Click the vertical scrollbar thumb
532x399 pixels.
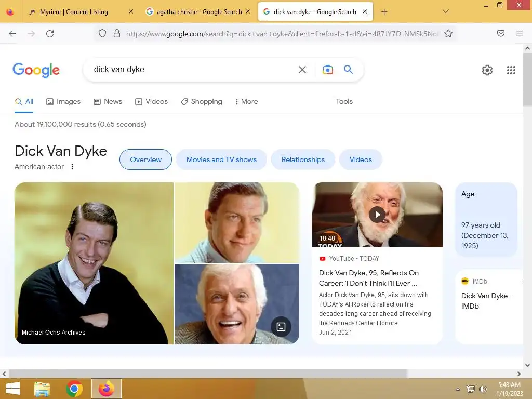(527, 79)
